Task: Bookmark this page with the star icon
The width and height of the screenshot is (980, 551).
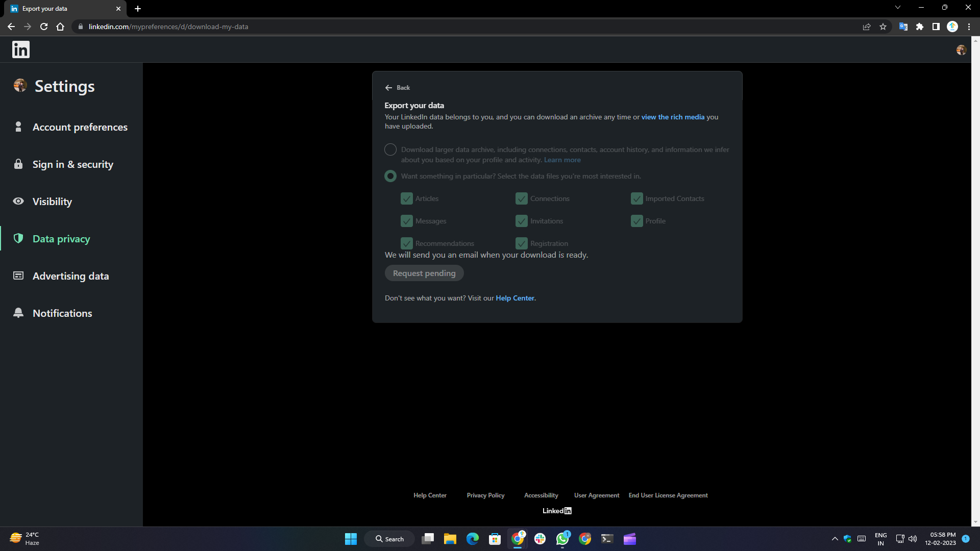Action: 883,27
